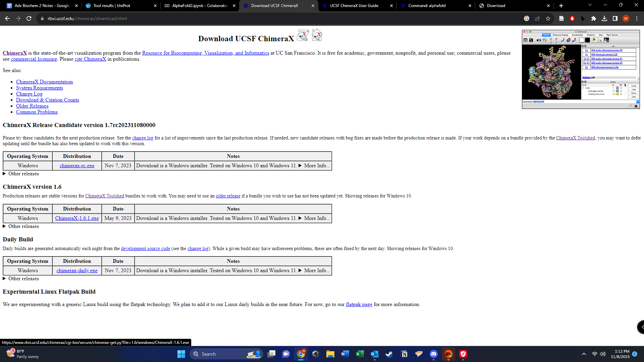Launch Steam from the taskbar
Viewport: 644px width, 362px height.
coord(389,354)
